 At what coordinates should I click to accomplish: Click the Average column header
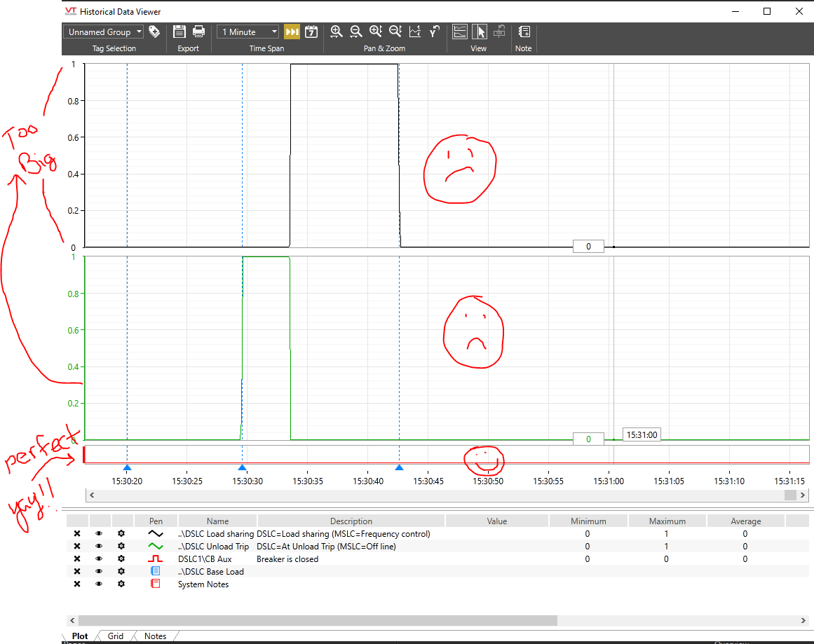click(x=746, y=521)
